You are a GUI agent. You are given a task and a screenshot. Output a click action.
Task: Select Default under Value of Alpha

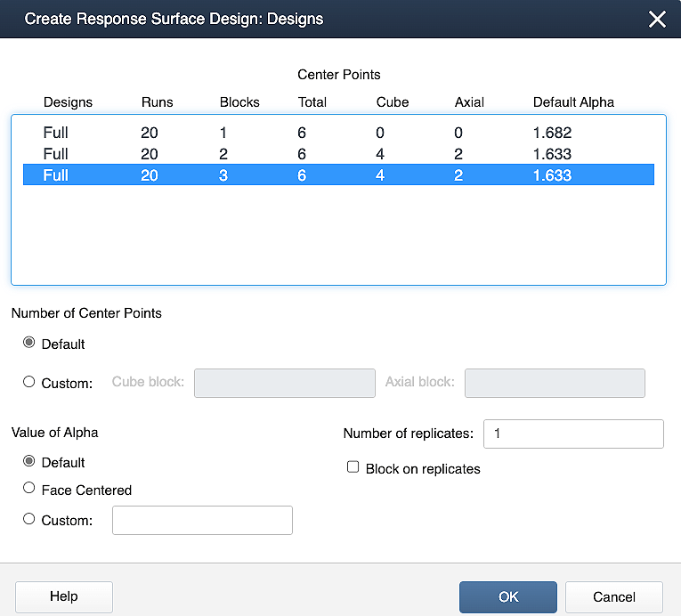[29, 462]
